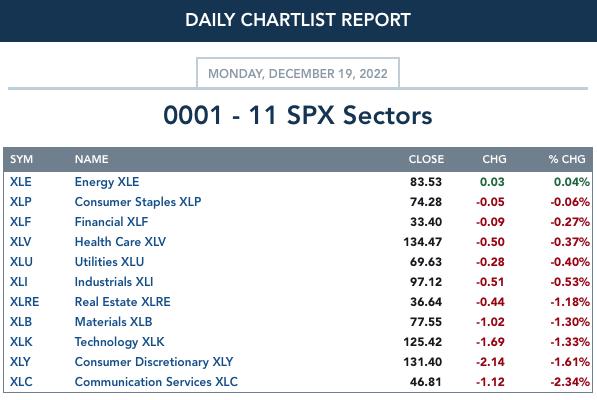This screenshot has width=597, height=400.
Task: Sort by % CHG column header
Action: (x=567, y=159)
